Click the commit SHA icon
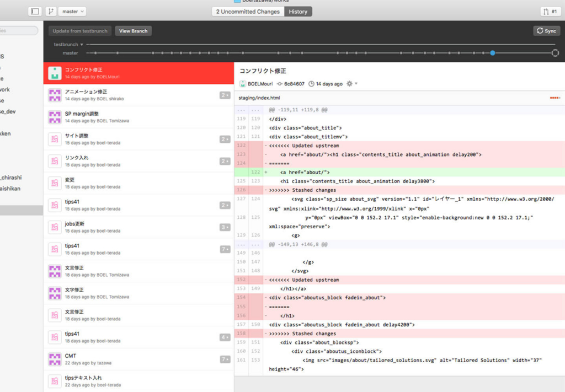565x392 pixels. tap(280, 84)
